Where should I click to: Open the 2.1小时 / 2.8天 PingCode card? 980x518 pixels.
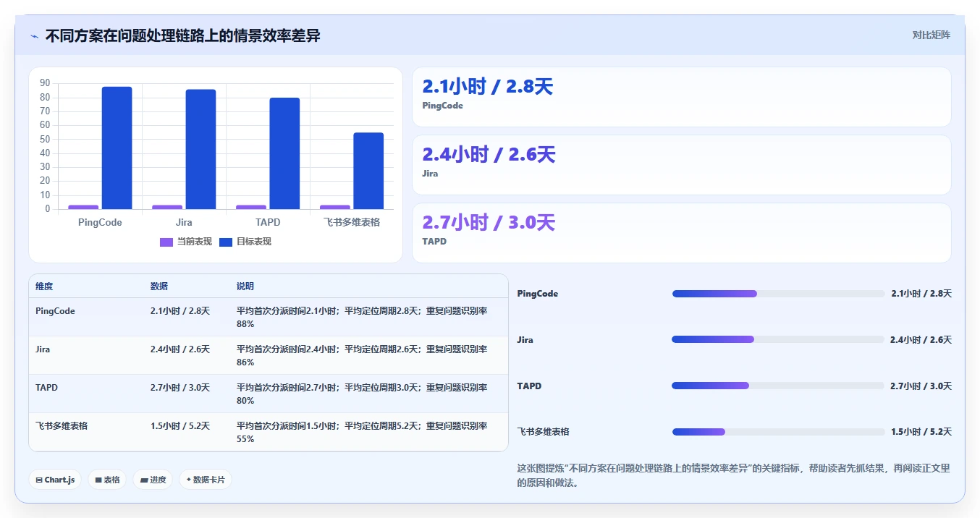point(681,97)
